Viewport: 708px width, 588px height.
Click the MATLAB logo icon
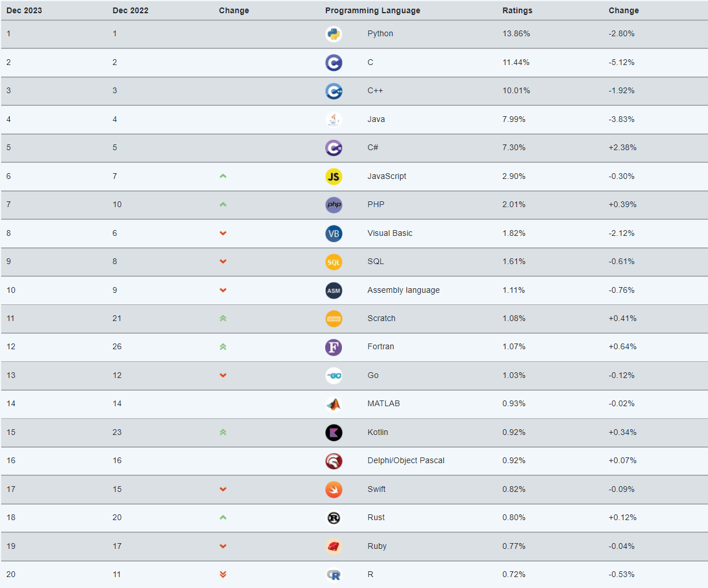point(334,404)
